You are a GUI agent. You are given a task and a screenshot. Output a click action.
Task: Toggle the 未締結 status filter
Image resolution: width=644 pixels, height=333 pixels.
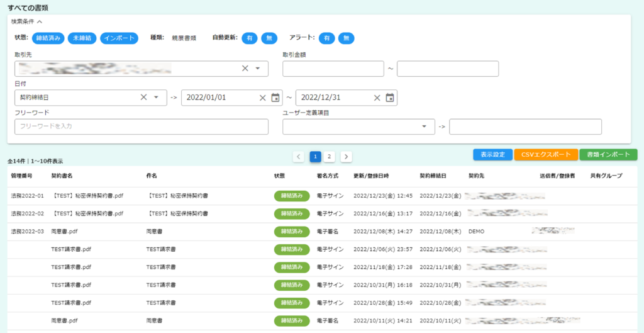[x=81, y=38]
